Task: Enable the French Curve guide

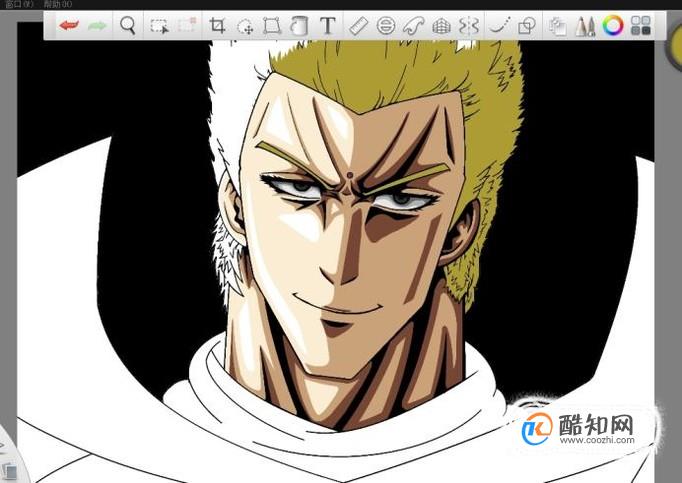Action: click(413, 26)
